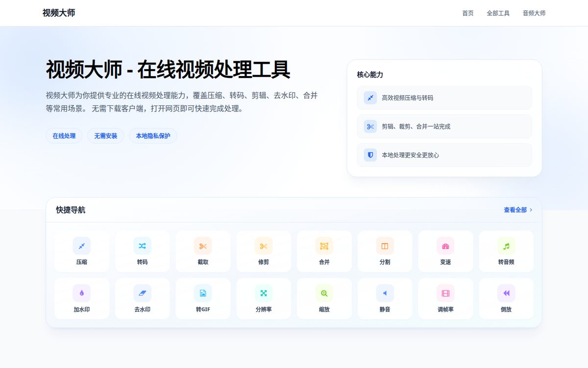The height and width of the screenshot is (368, 588).
Task: Open the 缩放 zoom magnifier icon
Action: (x=324, y=293)
